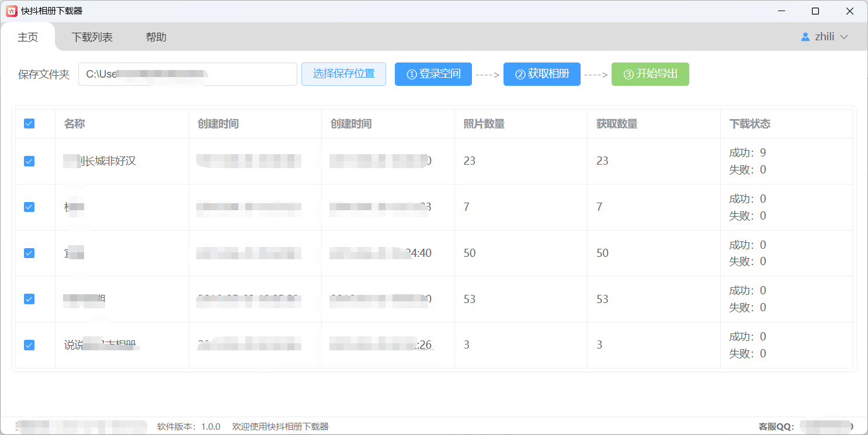
Task: Click the 获取数量 value 7
Action: [599, 207]
